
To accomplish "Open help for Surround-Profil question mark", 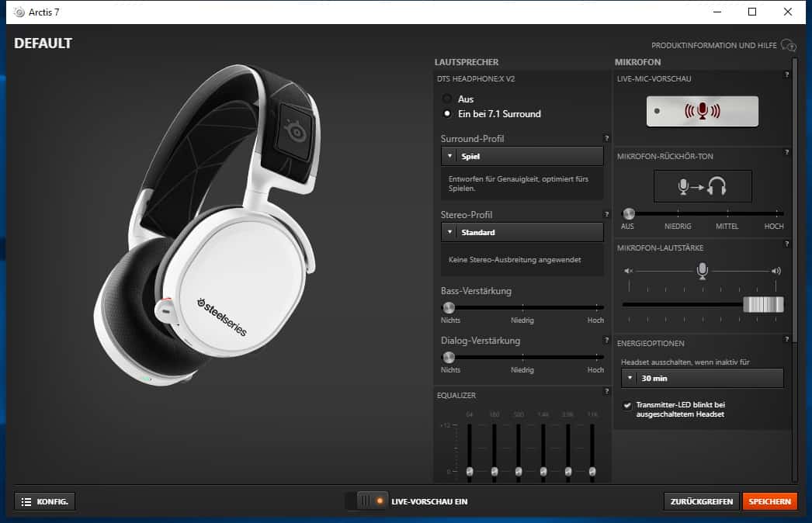I will pos(606,138).
